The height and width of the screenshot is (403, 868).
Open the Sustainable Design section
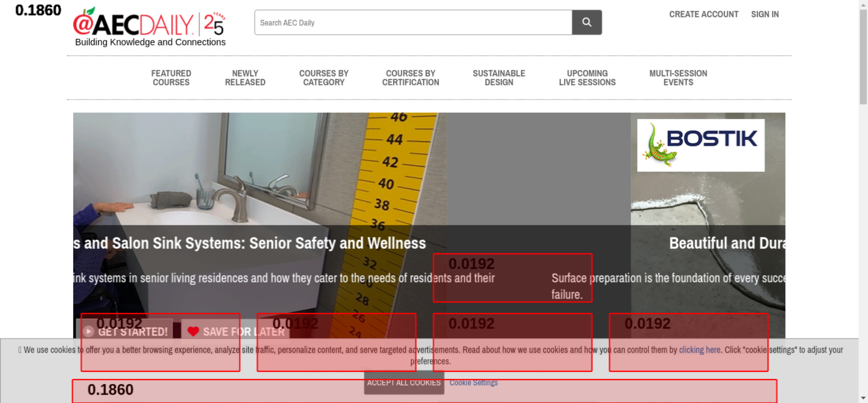[499, 78]
